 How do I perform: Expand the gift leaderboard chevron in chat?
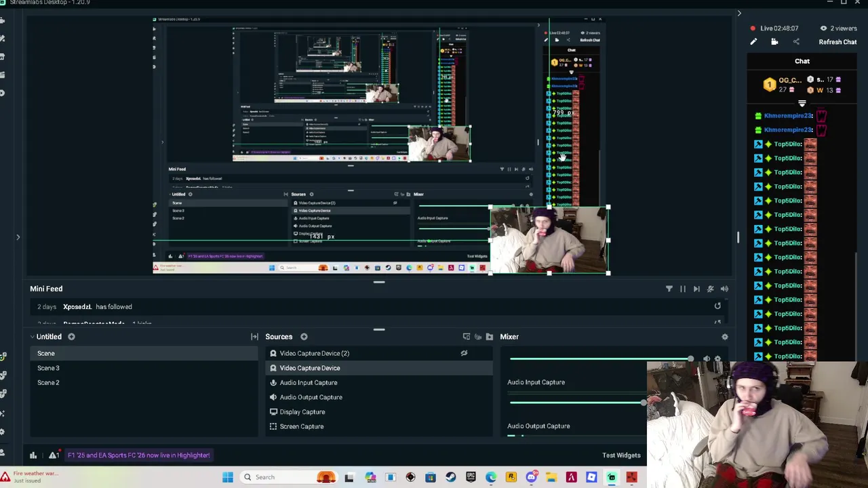[x=802, y=104]
